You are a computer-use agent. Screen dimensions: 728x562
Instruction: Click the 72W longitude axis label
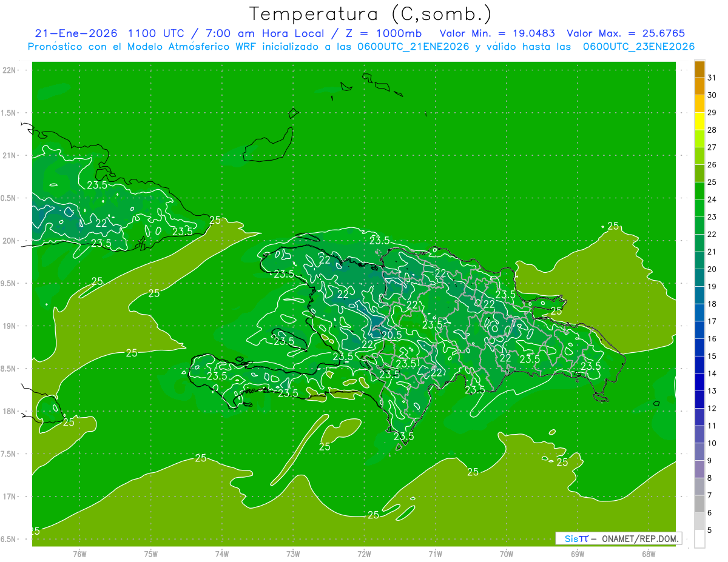pos(364,554)
